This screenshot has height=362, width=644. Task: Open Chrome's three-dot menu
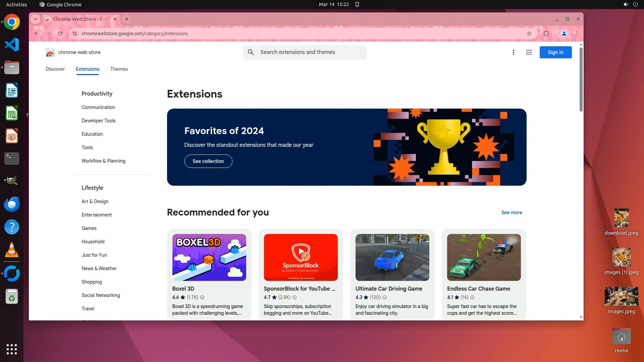tap(576, 34)
